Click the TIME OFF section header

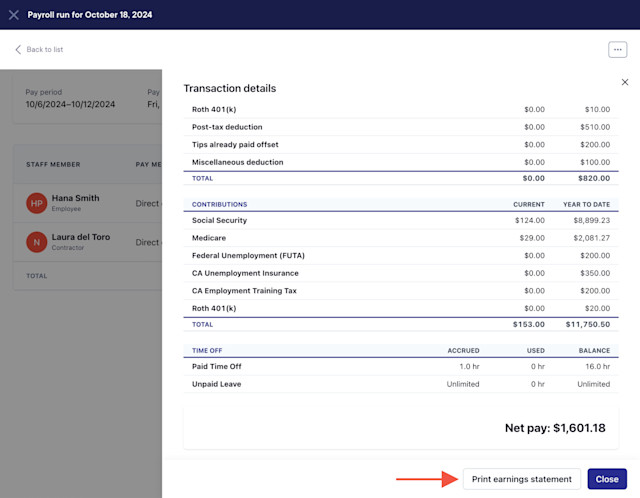click(x=207, y=350)
